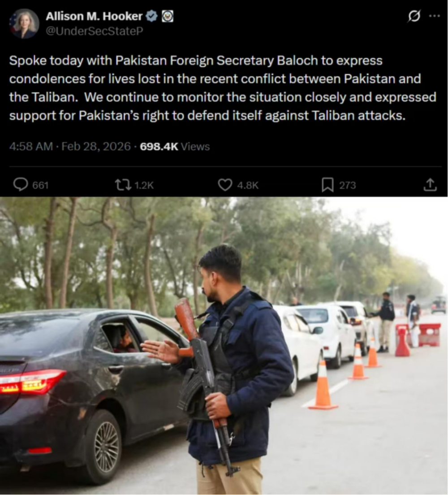Open the @UnderSecStateP handle link
This screenshot has height=495, width=448.
point(95,30)
